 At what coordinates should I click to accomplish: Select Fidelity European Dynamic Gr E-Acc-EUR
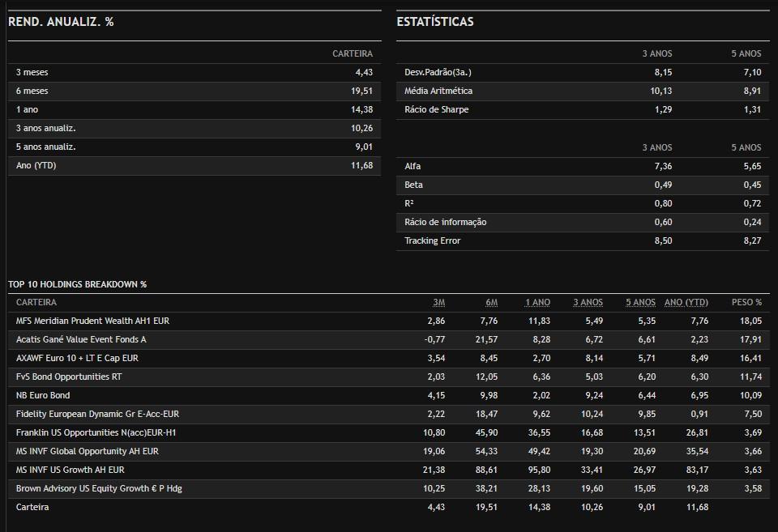tap(97, 415)
